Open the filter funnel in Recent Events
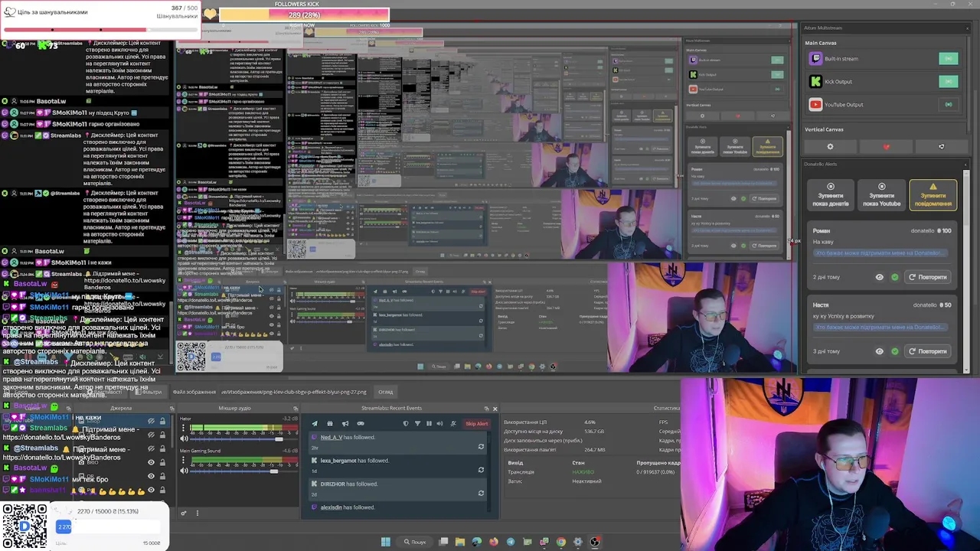 tap(417, 423)
